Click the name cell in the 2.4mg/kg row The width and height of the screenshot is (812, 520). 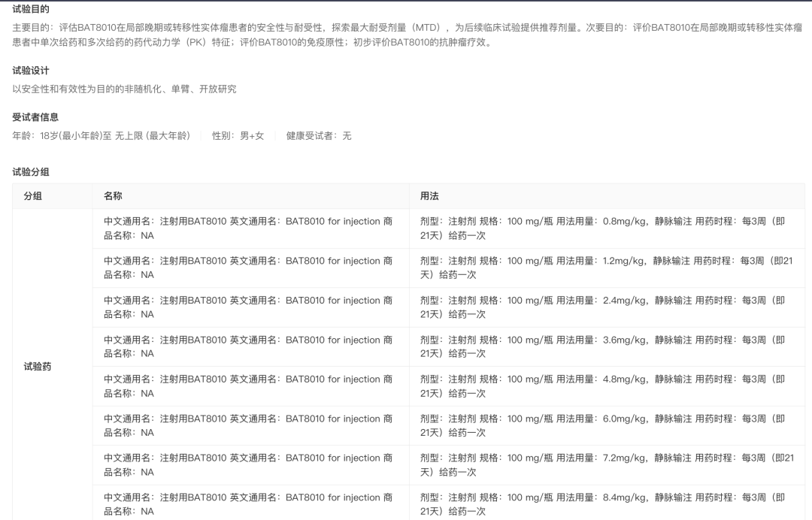click(x=250, y=307)
